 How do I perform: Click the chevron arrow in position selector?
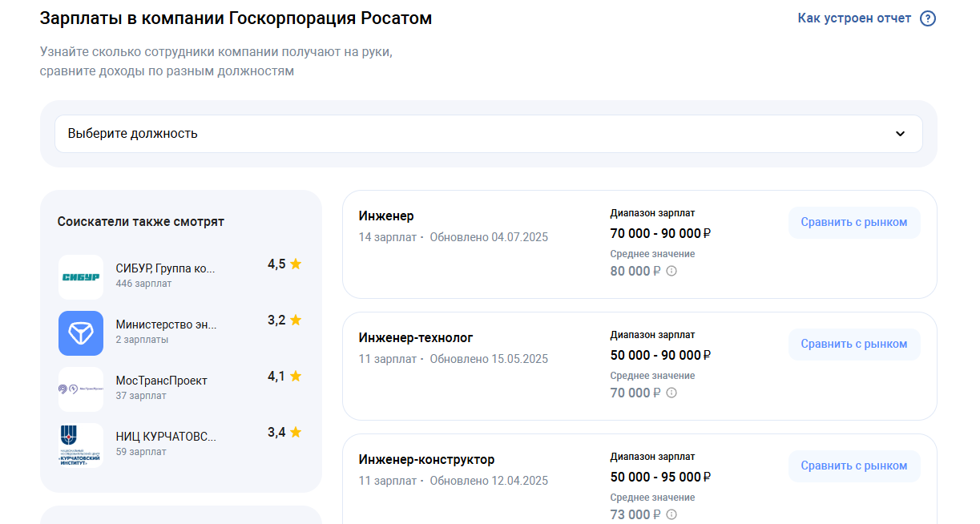coord(900,134)
